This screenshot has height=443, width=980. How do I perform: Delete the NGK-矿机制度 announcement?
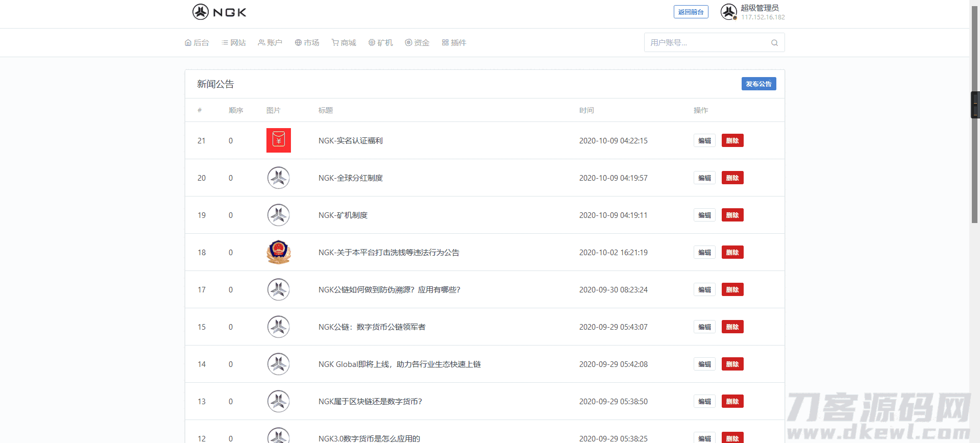(732, 215)
